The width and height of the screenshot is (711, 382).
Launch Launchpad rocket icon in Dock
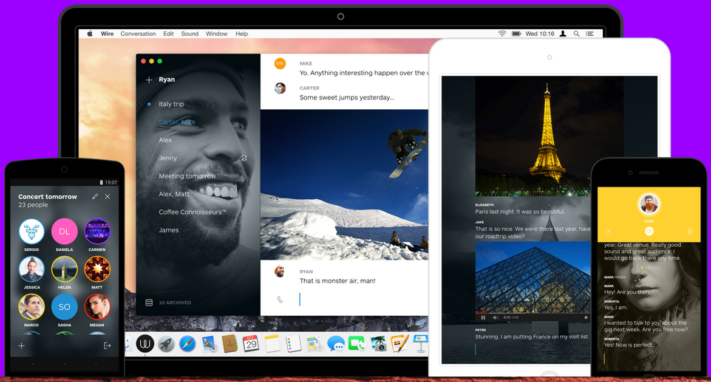166,344
